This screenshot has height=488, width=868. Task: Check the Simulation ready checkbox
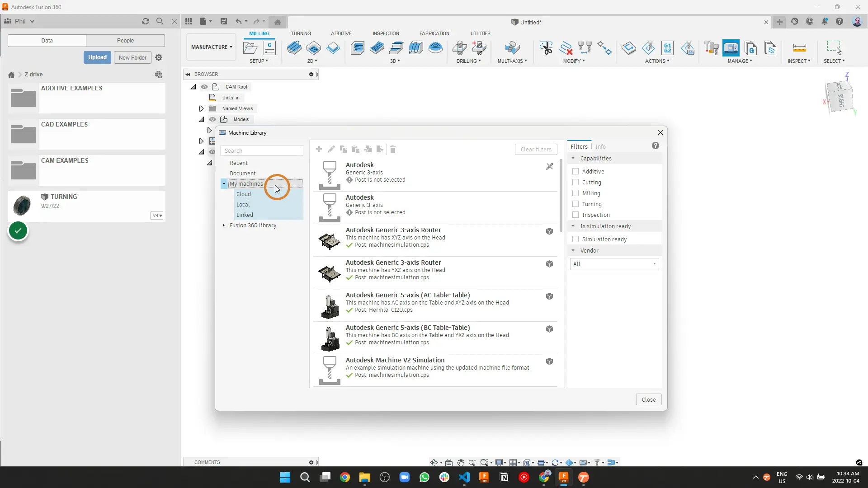[x=576, y=239]
